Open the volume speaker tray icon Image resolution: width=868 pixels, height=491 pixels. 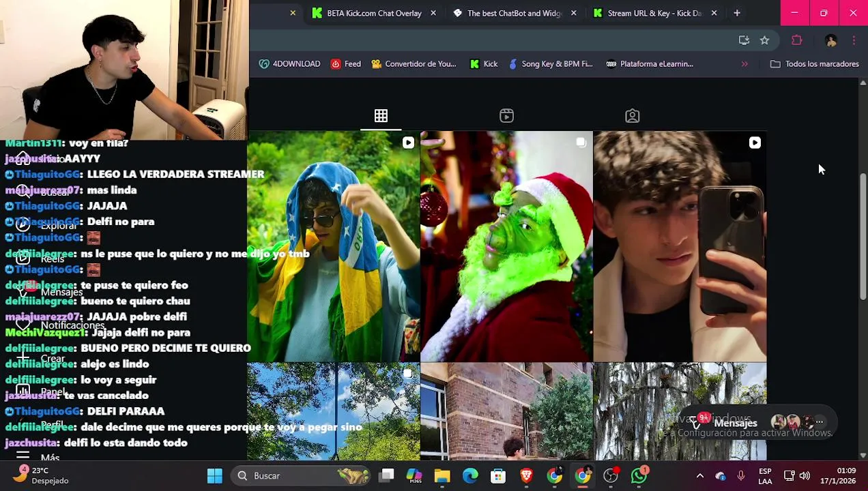805,476
